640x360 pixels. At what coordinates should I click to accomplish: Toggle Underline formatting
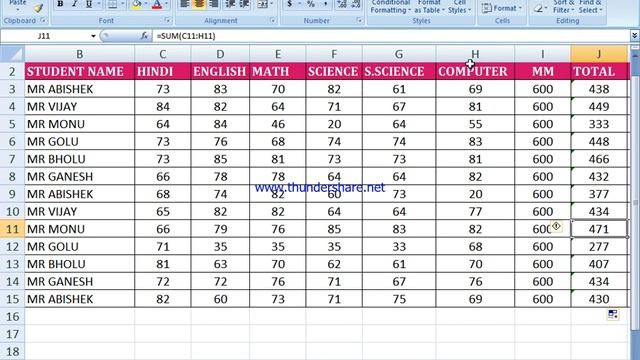tap(89, 4)
